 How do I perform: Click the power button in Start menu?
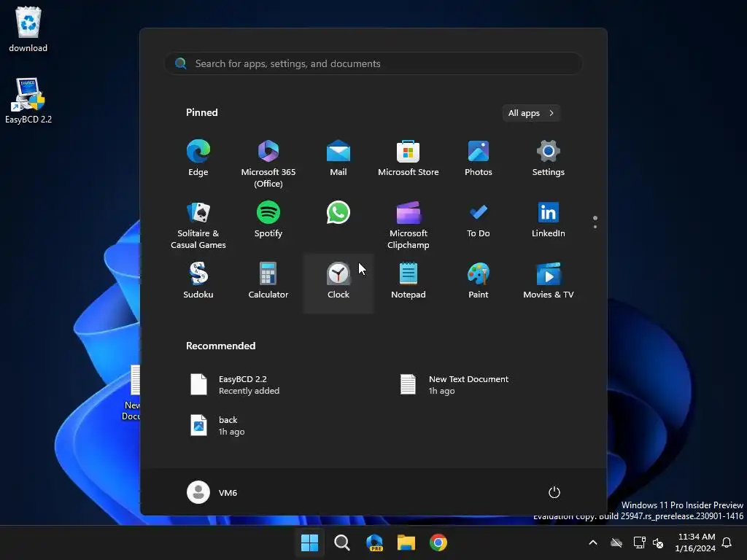[x=554, y=492]
